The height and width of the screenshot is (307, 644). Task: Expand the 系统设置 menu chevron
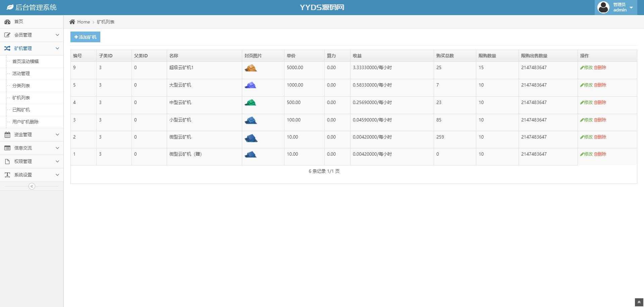57,175
